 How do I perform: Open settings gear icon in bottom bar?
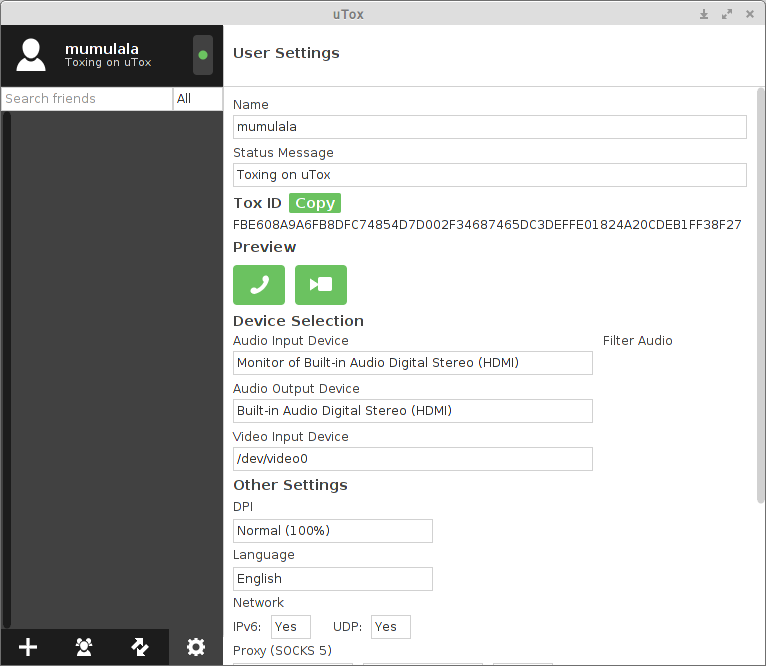[196, 647]
